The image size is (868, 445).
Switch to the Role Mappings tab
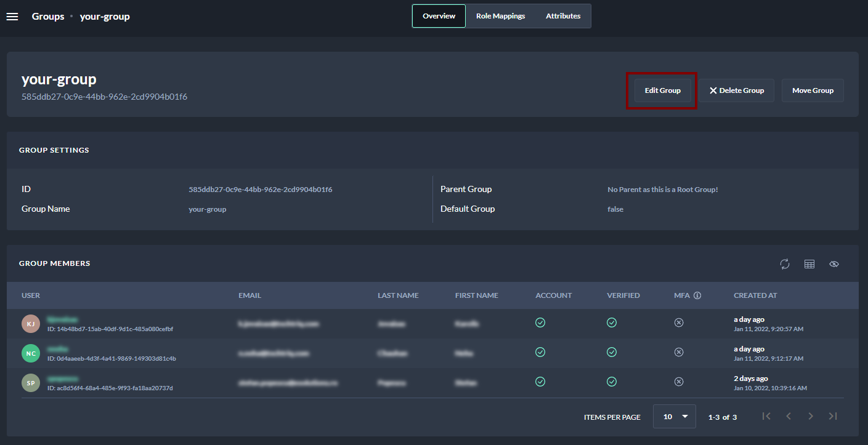click(500, 16)
